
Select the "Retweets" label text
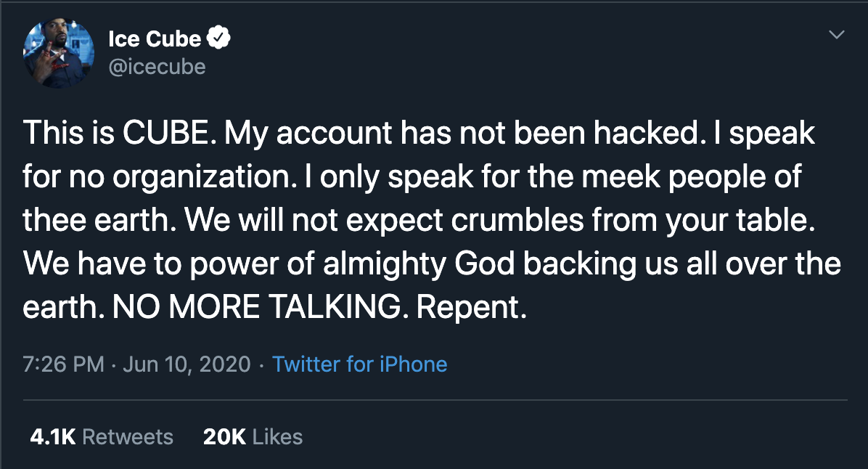coord(128,436)
